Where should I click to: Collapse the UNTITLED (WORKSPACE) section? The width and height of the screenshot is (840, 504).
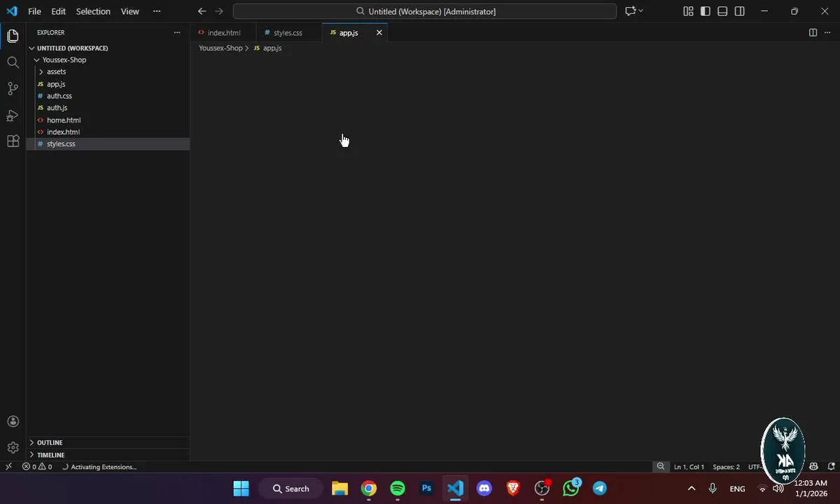[108, 48]
